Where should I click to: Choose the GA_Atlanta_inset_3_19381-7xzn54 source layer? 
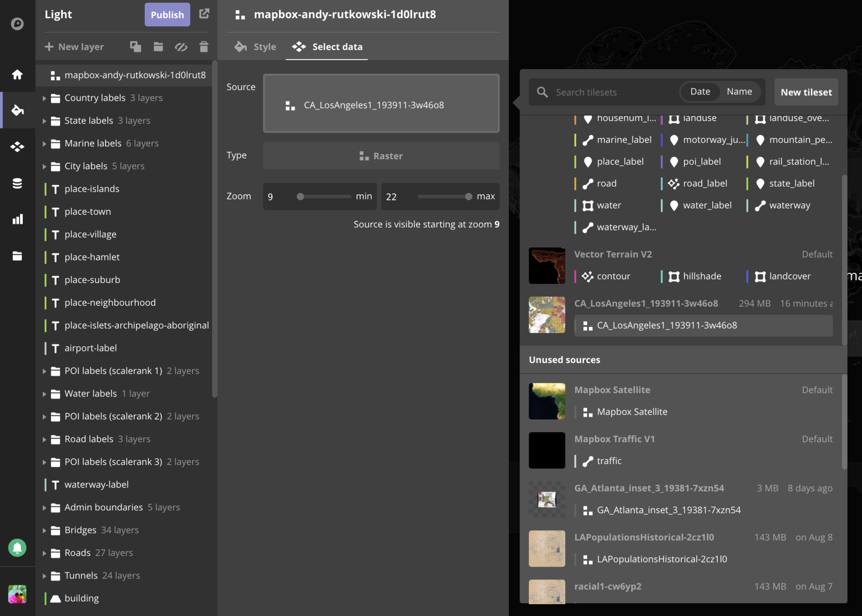(x=703, y=510)
